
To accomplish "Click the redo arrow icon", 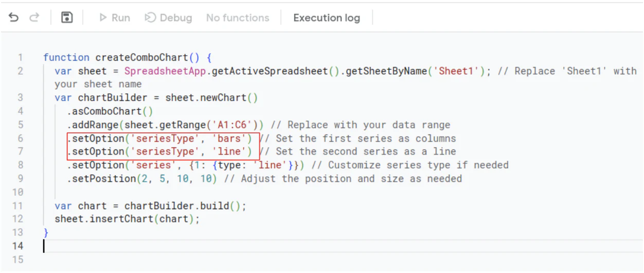I will tap(34, 18).
